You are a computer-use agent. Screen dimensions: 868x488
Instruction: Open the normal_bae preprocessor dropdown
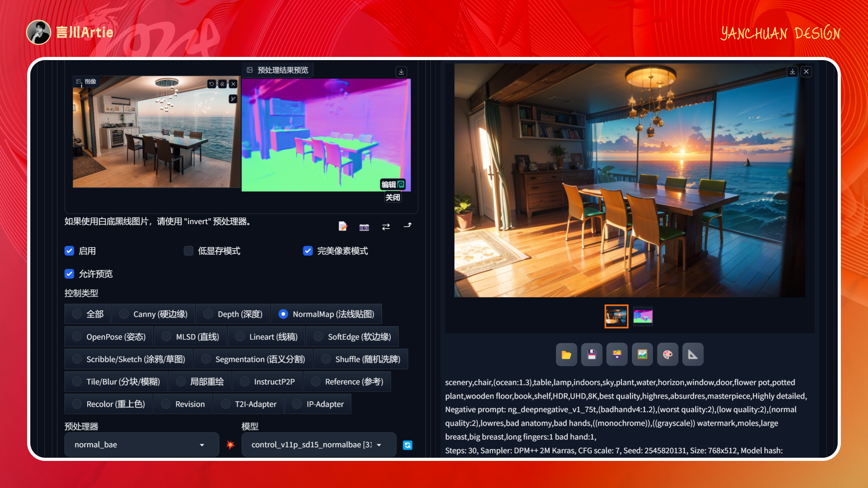[x=141, y=445]
